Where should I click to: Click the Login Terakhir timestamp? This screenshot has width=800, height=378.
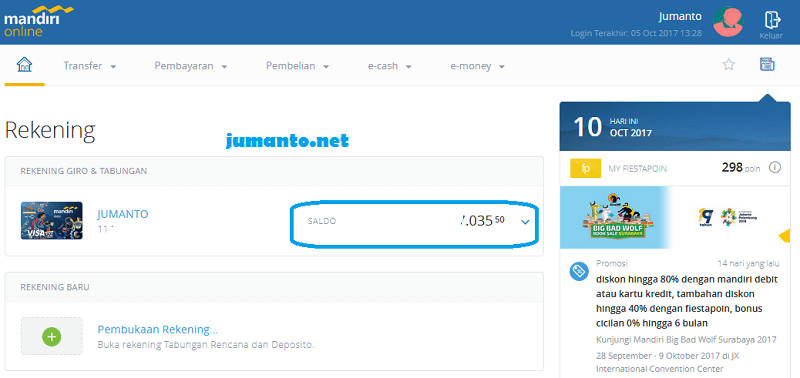pyautogui.click(x=636, y=33)
